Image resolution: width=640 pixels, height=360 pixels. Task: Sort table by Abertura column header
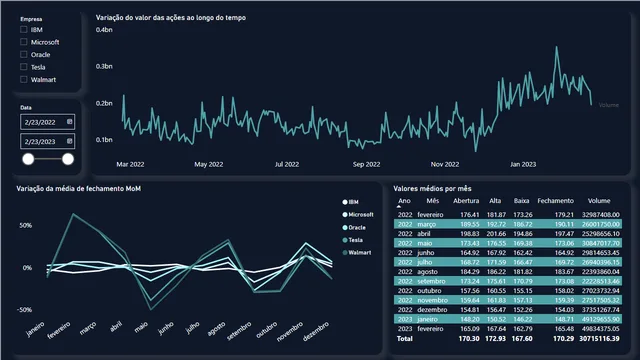466,200
